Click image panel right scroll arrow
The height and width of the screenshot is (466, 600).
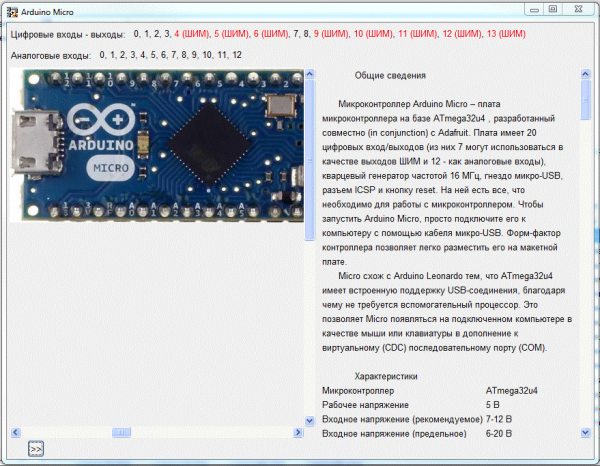298,433
